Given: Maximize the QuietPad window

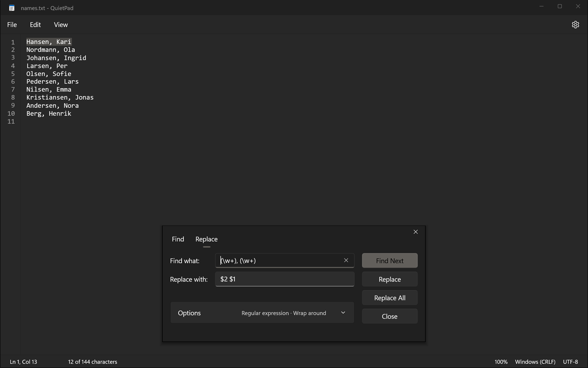Looking at the screenshot, I should [560, 6].
